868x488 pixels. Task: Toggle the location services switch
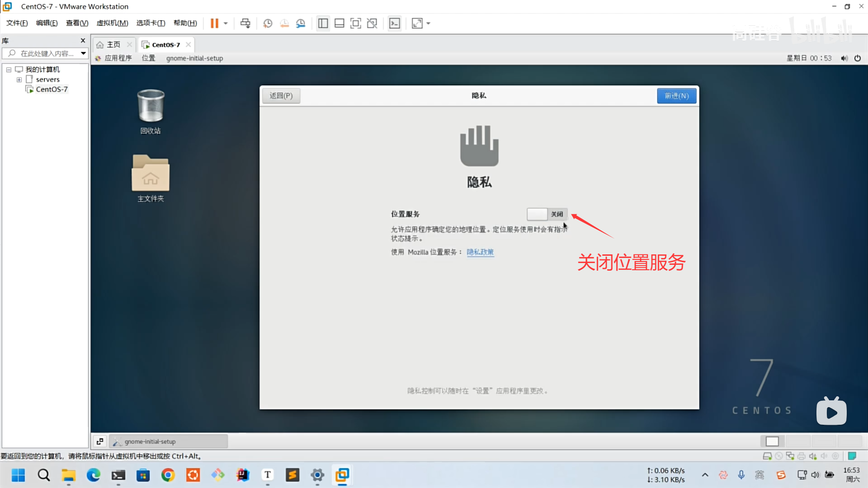tap(547, 214)
